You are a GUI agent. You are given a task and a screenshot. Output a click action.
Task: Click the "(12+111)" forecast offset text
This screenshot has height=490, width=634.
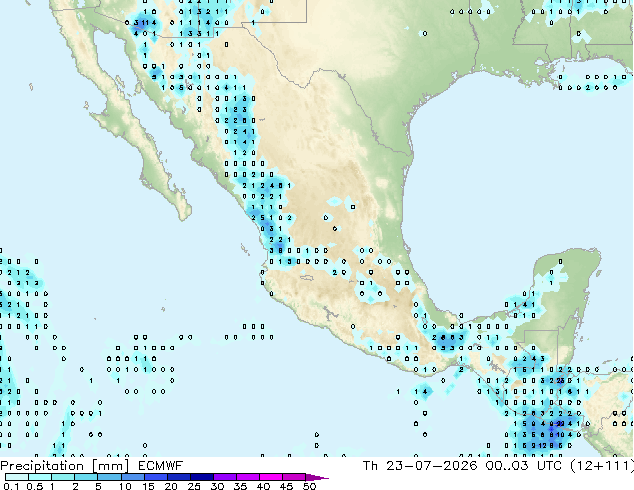point(602,466)
